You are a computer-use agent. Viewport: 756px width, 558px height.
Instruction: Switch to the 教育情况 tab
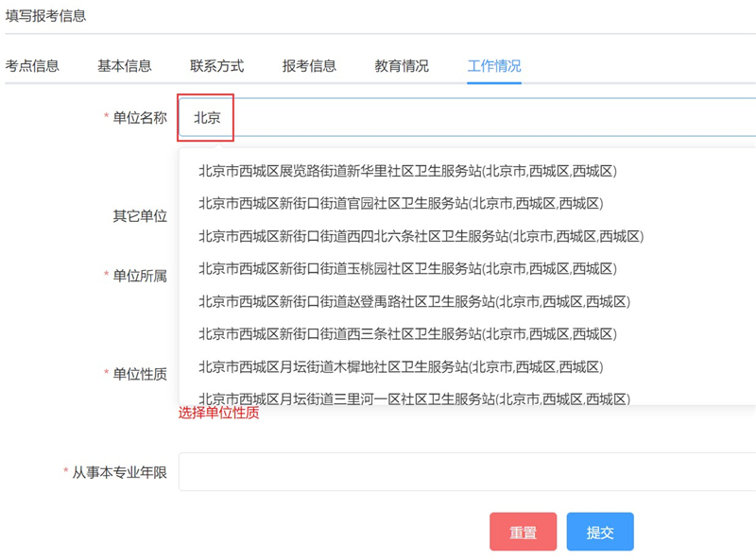[402, 66]
